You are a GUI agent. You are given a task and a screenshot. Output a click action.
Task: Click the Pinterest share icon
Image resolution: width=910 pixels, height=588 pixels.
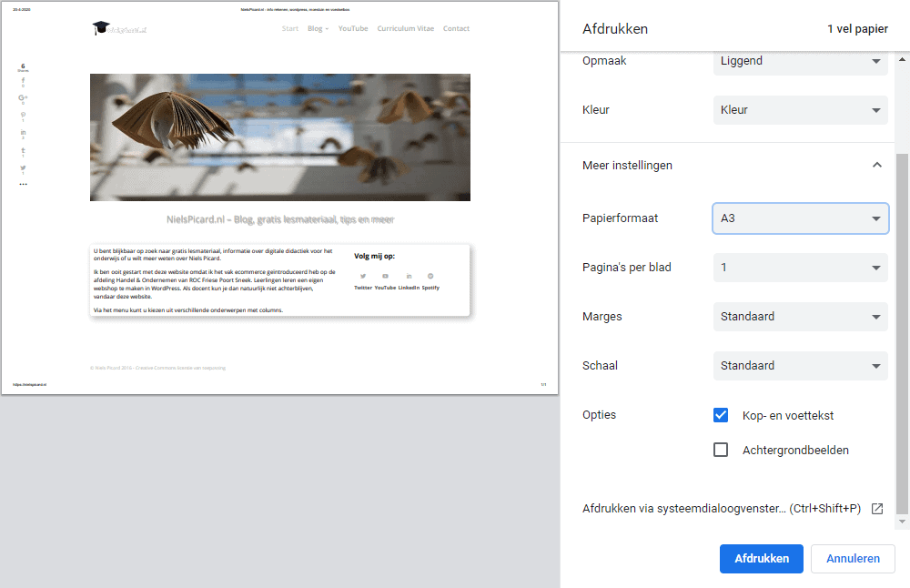point(22,115)
